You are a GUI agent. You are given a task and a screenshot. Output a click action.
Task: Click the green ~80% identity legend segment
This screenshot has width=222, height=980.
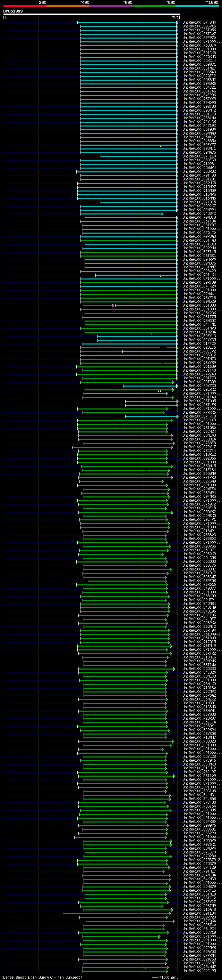154,6
